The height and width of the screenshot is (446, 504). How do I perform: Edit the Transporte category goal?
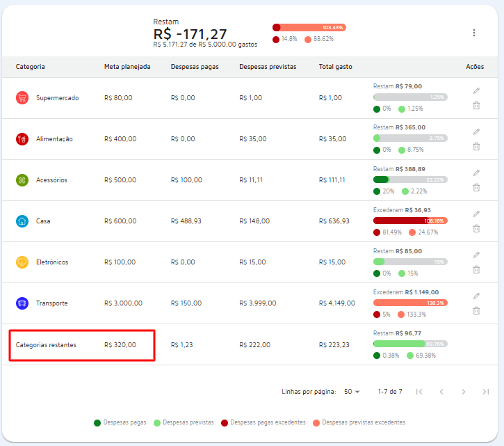(476, 296)
